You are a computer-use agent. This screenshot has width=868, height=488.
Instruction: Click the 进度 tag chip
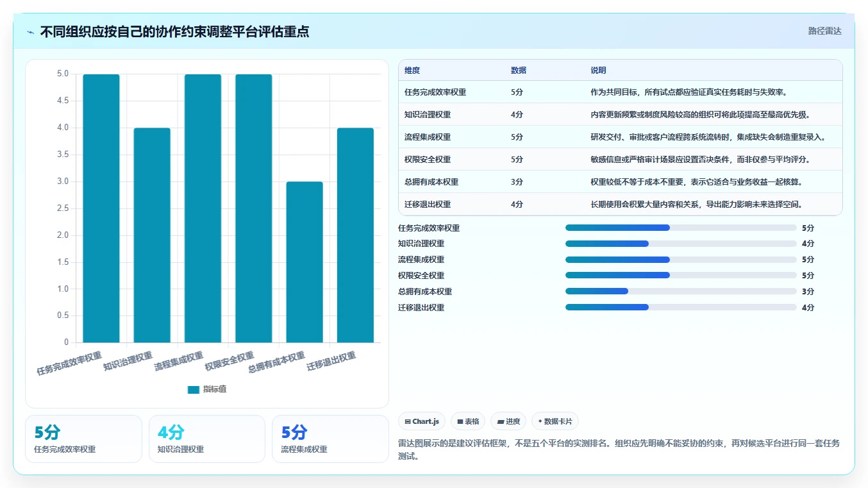508,421
